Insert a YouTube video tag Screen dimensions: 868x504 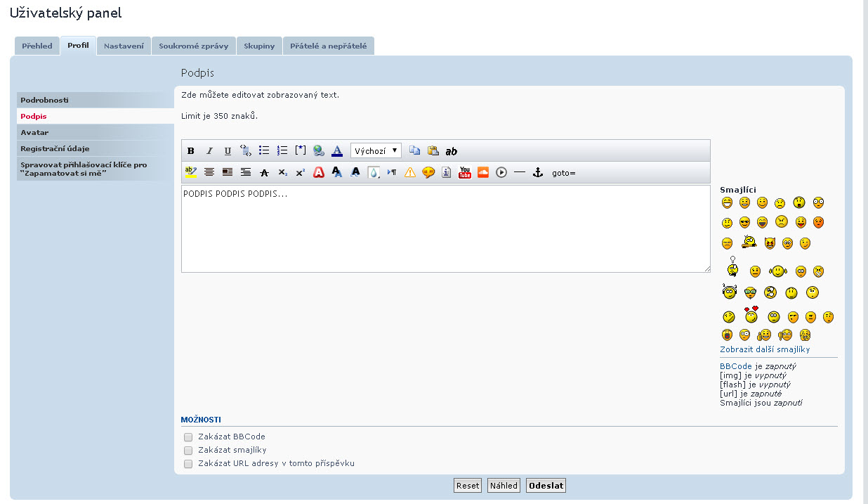[465, 172]
